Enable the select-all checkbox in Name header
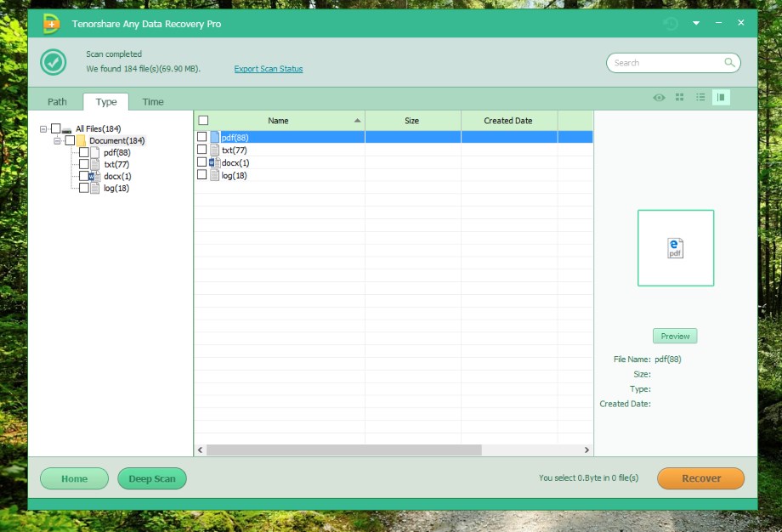The image size is (782, 532). [x=203, y=121]
